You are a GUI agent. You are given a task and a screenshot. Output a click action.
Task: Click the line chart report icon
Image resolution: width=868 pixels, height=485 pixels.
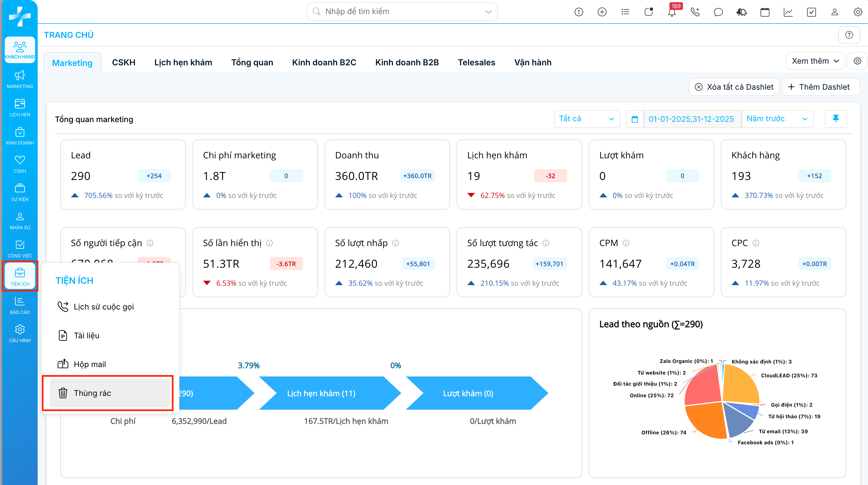coord(788,12)
